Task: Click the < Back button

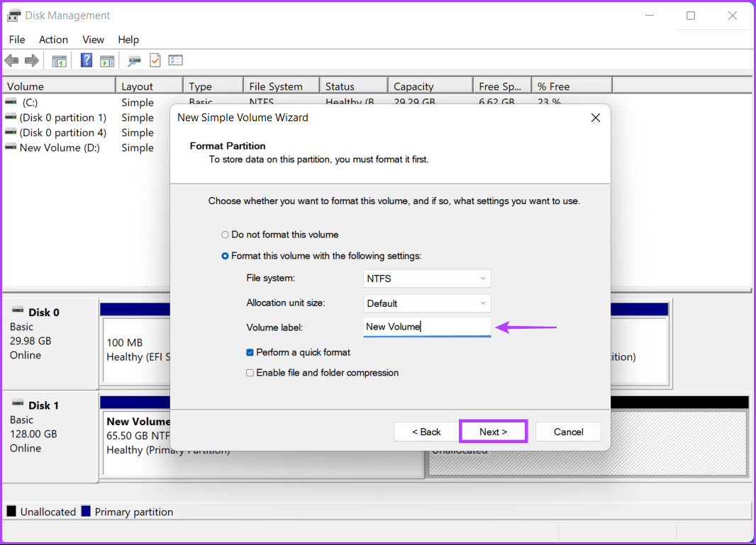Action: click(426, 432)
